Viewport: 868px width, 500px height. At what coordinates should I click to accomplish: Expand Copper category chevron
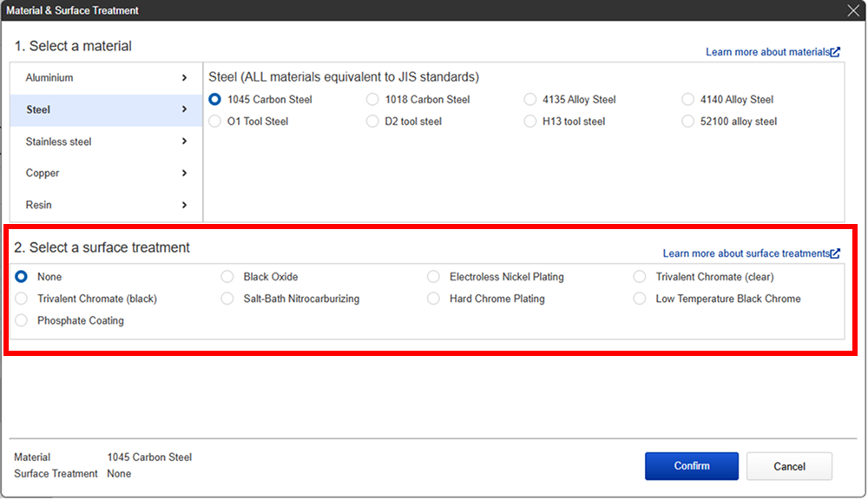tap(184, 174)
